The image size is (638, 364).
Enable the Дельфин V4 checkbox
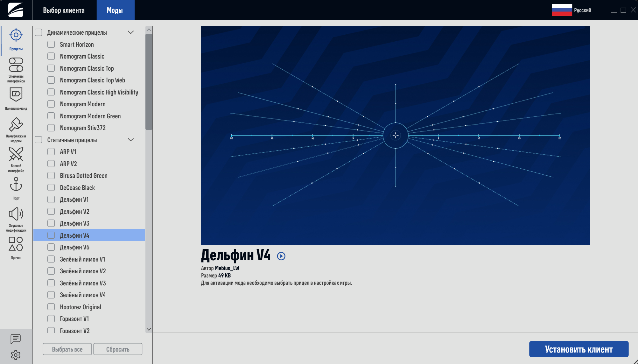pos(51,235)
